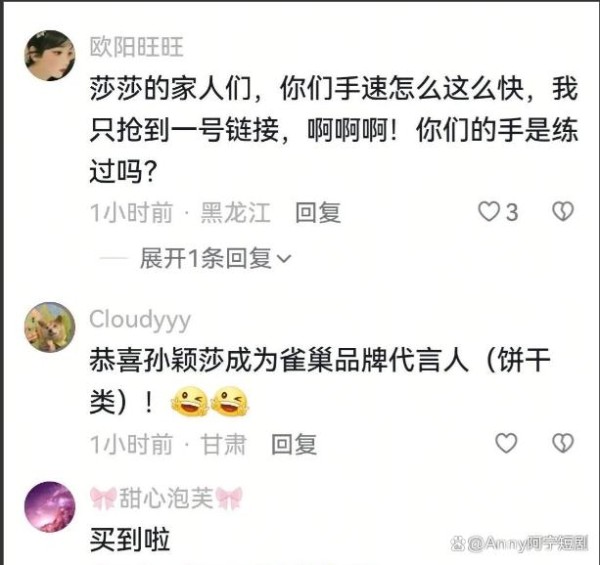Dislike 欧阳旺旺's comment with broken heart

pyautogui.click(x=563, y=212)
